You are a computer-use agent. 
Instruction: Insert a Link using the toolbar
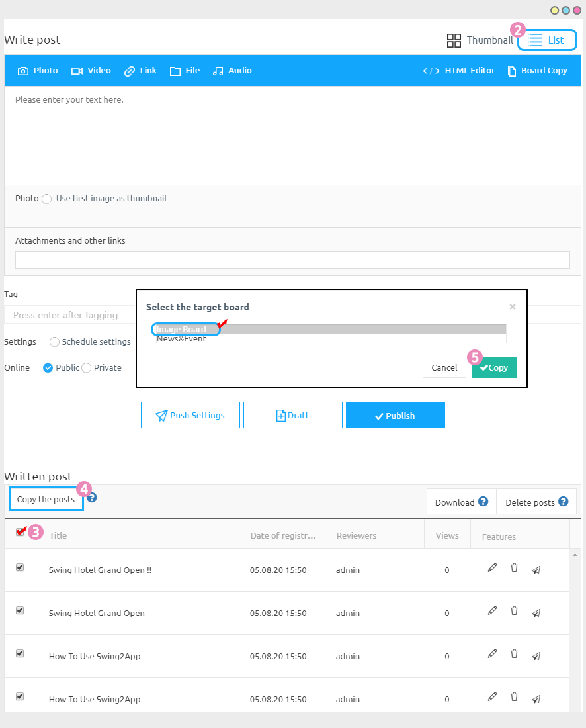point(140,70)
